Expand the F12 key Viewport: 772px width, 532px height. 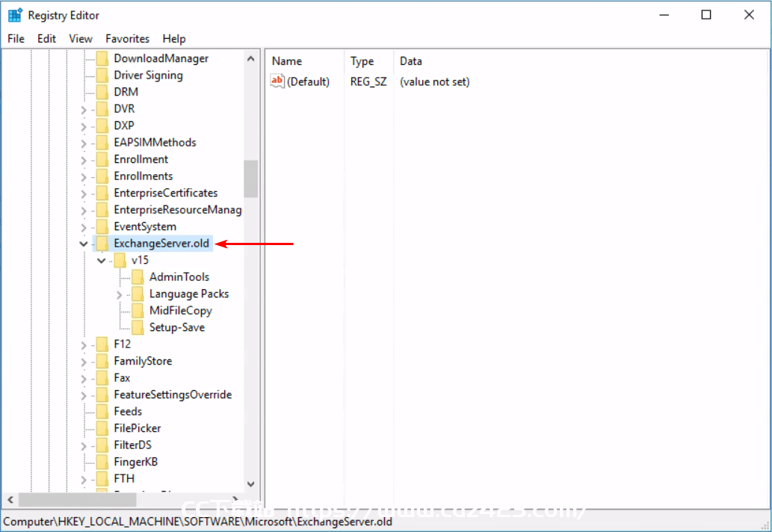tap(84, 345)
